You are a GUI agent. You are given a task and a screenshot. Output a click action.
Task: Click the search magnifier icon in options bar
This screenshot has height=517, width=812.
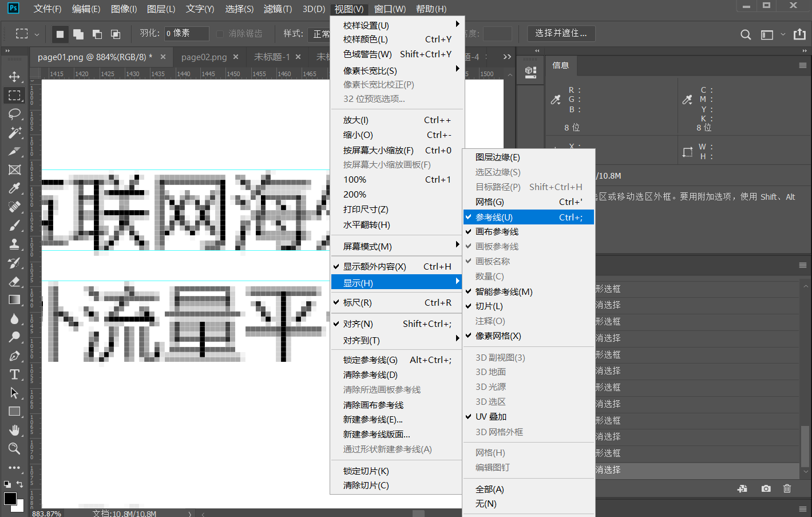746,34
